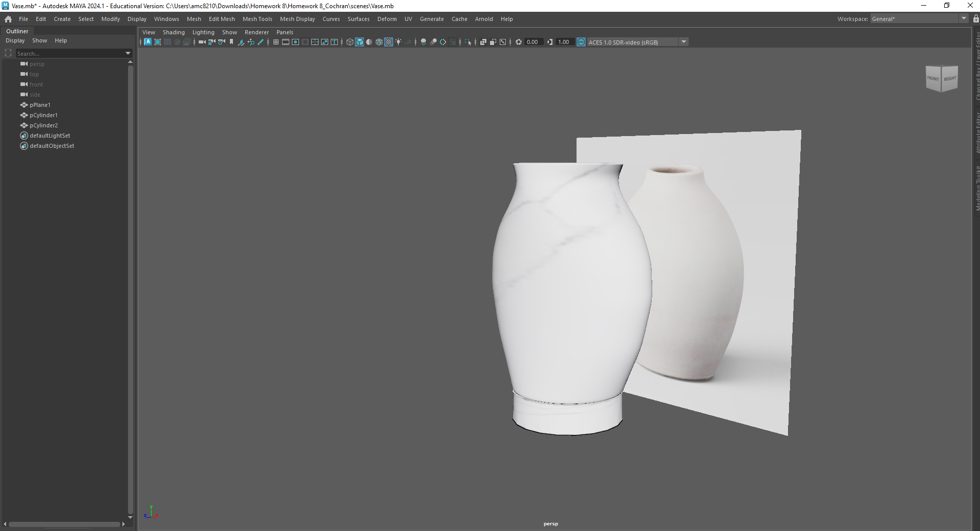
Task: Open the ACES 1.0 SDR-video transform dropdown
Action: [684, 42]
